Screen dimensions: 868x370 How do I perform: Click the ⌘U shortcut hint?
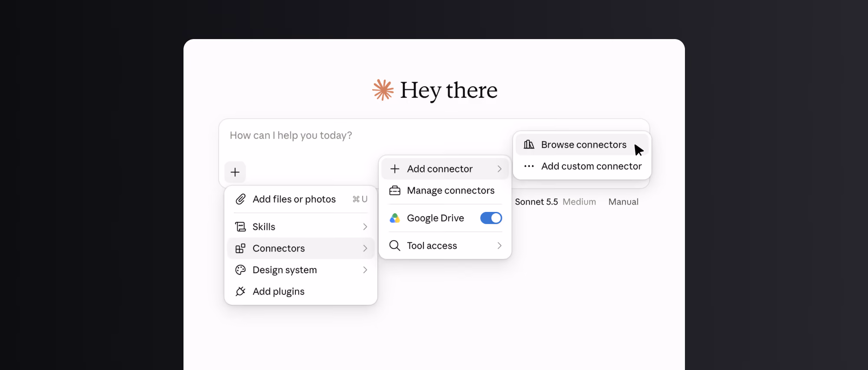tap(360, 199)
